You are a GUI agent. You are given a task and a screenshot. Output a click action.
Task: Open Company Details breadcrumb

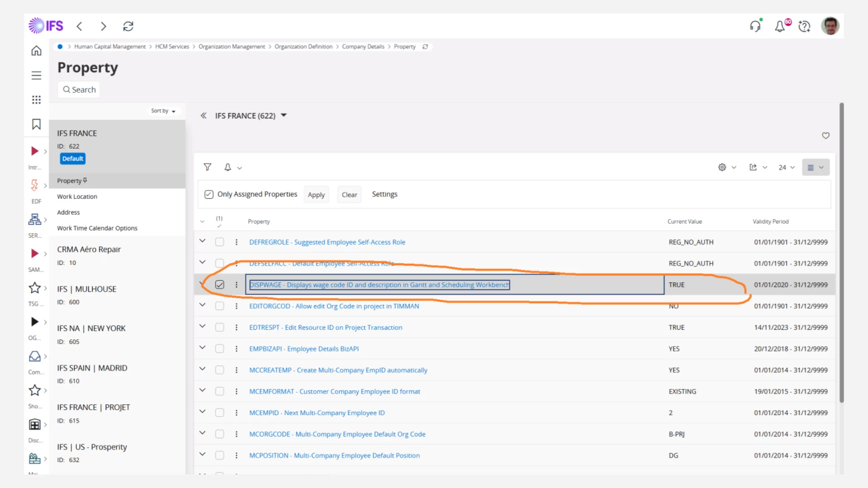point(363,47)
